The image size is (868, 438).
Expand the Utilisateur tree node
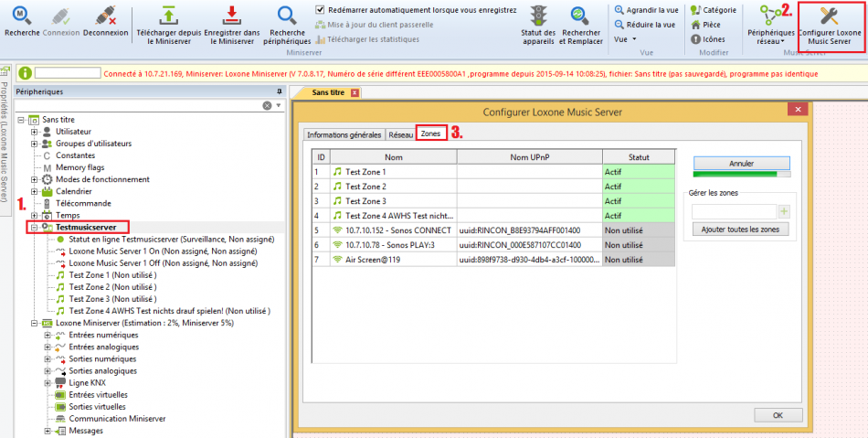[x=35, y=132]
